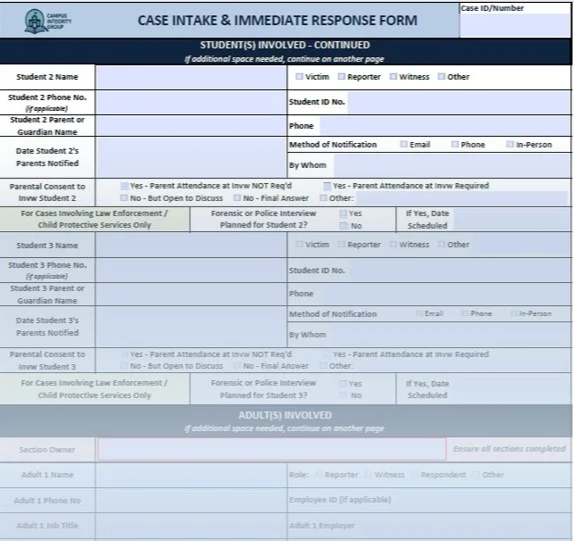The width and height of the screenshot is (575, 541).
Task: Click the Student 3 Name field
Action: click(191, 245)
